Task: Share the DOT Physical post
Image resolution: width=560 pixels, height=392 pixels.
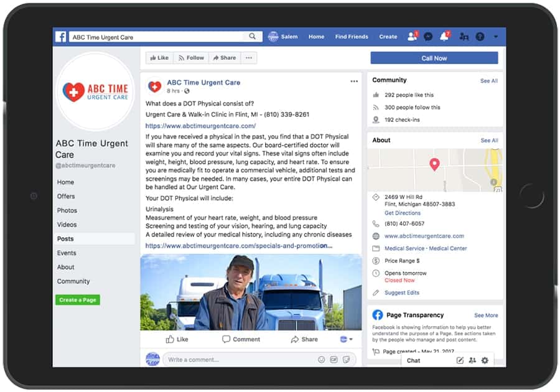Action: (304, 339)
